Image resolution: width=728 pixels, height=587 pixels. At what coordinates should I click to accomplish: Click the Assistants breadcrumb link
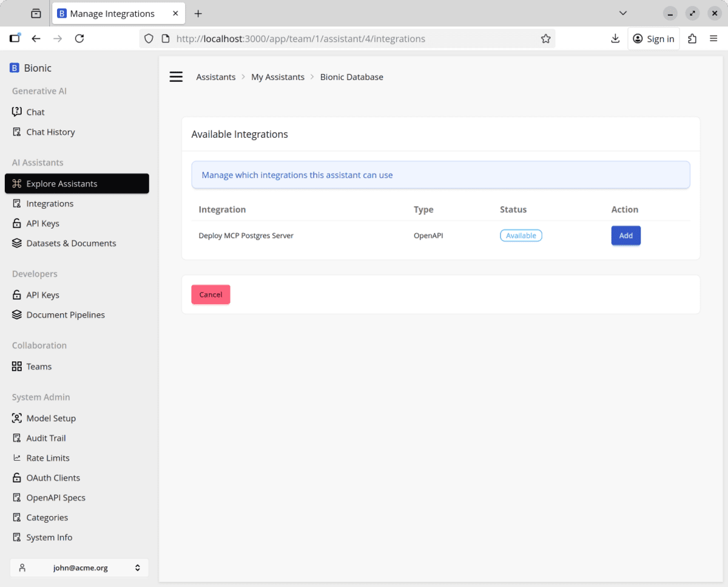(x=215, y=77)
